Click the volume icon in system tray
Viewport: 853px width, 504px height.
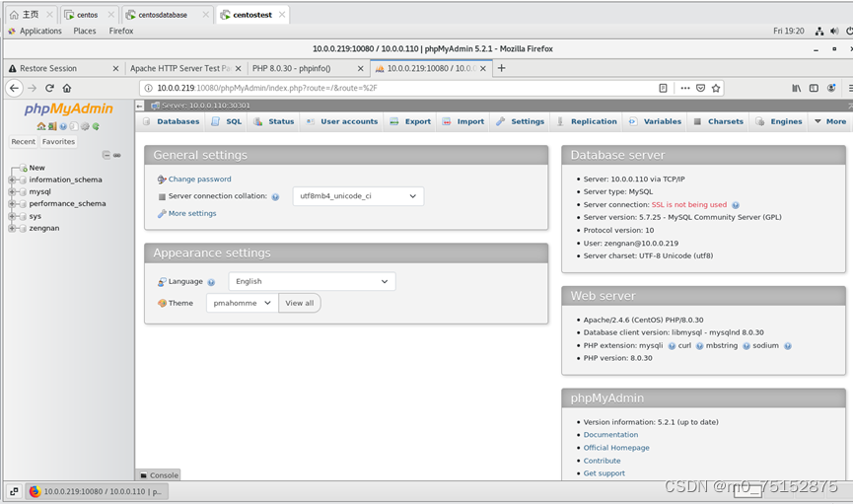(x=834, y=31)
